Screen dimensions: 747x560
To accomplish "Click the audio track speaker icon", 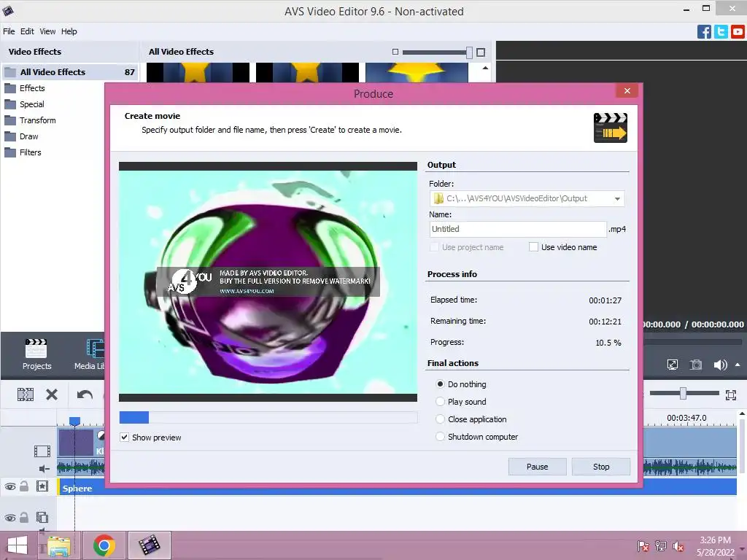I will coord(44,469).
